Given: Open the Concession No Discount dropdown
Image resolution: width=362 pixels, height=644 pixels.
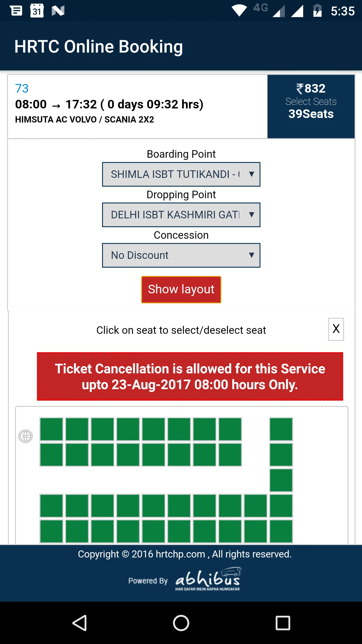Looking at the screenshot, I should pyautogui.click(x=181, y=255).
